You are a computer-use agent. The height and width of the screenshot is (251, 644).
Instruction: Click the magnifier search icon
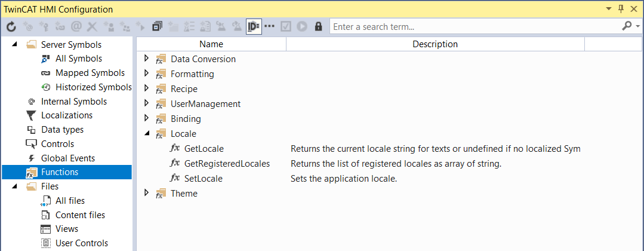coord(627,26)
